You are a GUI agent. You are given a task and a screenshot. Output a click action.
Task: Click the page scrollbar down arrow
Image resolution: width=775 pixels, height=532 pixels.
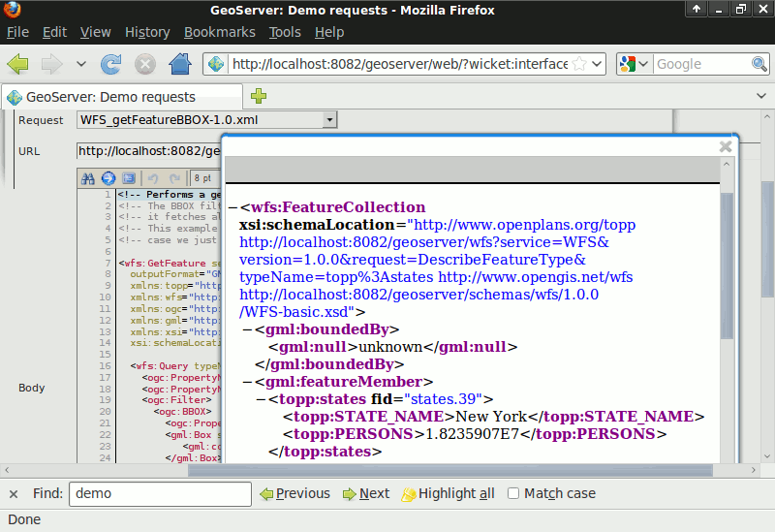[x=767, y=456]
